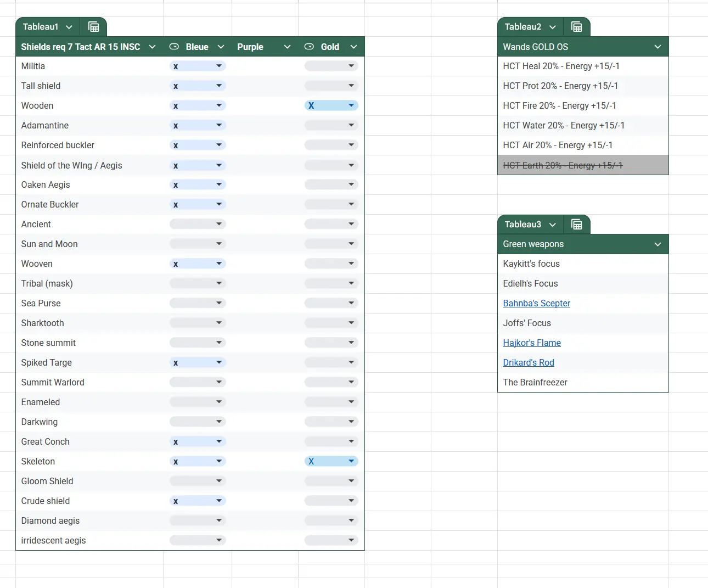Open Bleue dropdown chip for Militia
Image resolution: width=708 pixels, height=588 pixels.
pyautogui.click(x=198, y=66)
